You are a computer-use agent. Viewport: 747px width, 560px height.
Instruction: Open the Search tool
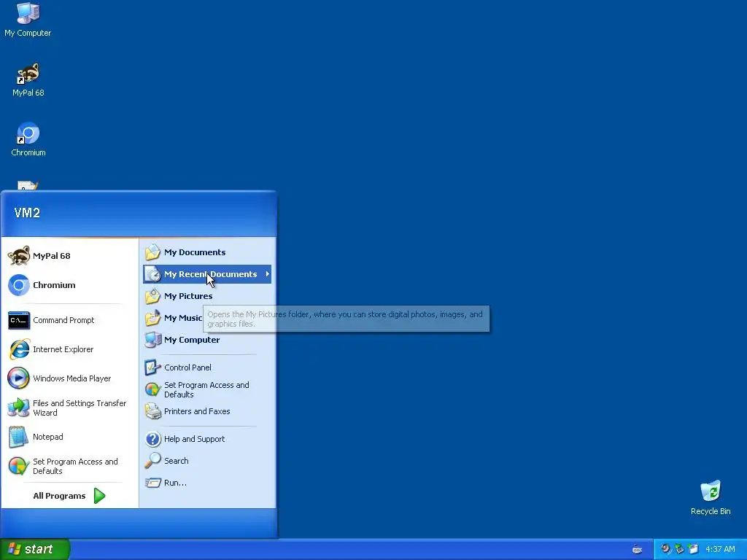coord(206,461)
